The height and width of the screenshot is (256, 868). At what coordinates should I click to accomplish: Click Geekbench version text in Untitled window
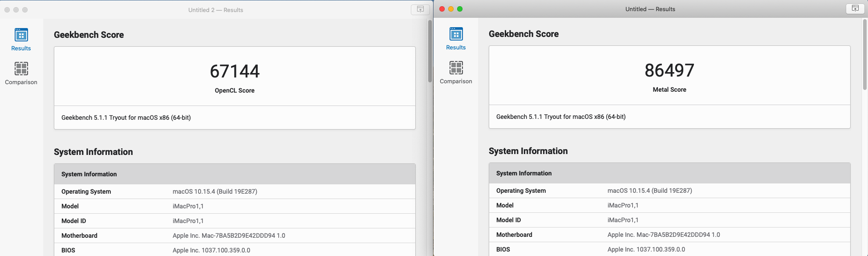[x=561, y=117]
